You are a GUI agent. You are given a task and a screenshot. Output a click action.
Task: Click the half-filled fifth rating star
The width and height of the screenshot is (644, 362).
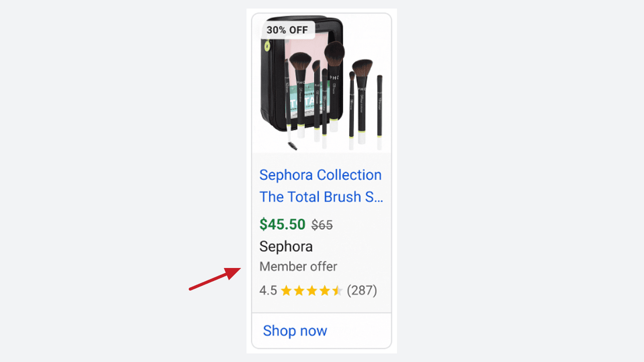(x=337, y=291)
